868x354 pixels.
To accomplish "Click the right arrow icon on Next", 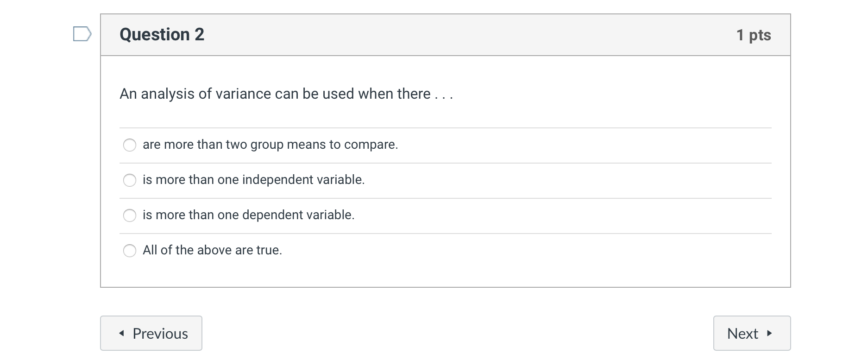I will tap(769, 333).
